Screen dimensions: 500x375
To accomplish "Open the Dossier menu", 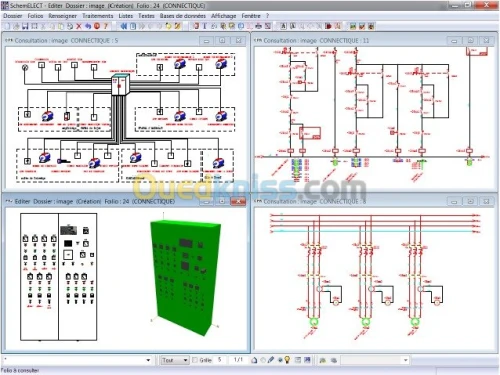I will pyautogui.click(x=13, y=16).
